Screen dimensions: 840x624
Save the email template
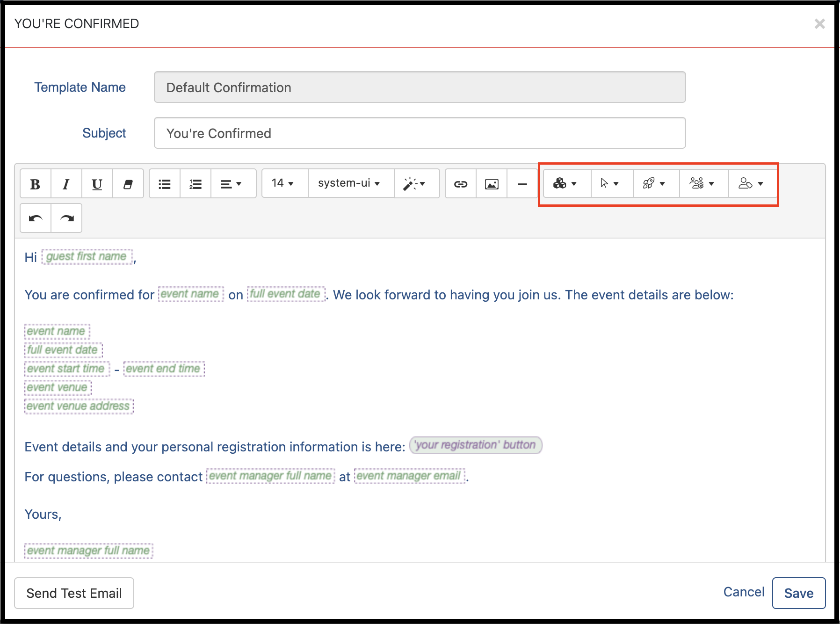tap(799, 593)
